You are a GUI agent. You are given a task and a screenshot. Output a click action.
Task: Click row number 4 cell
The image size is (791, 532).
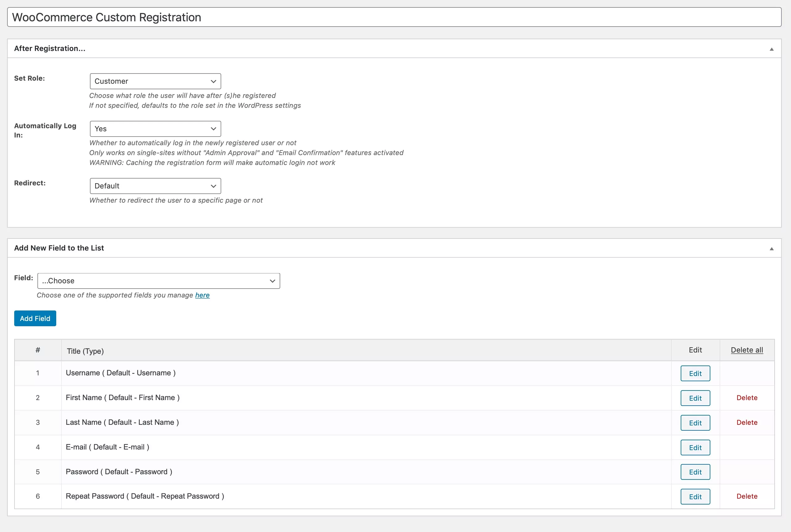point(38,447)
